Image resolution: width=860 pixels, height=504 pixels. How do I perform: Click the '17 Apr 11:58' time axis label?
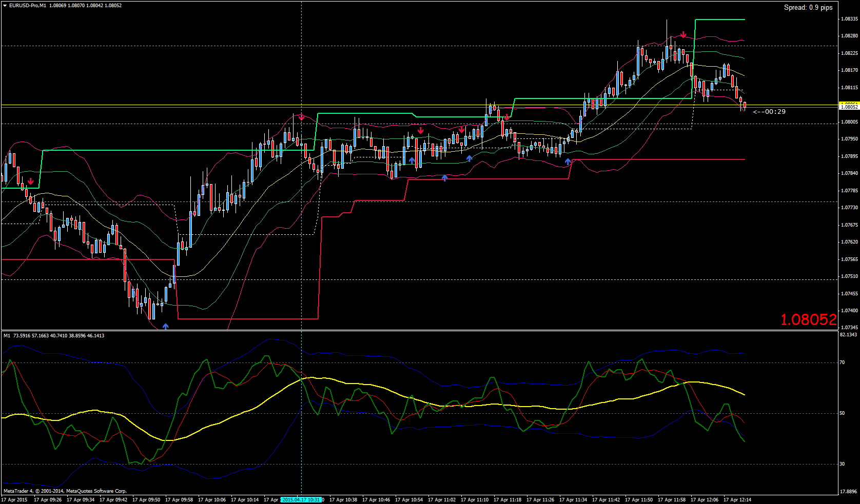tap(672, 500)
